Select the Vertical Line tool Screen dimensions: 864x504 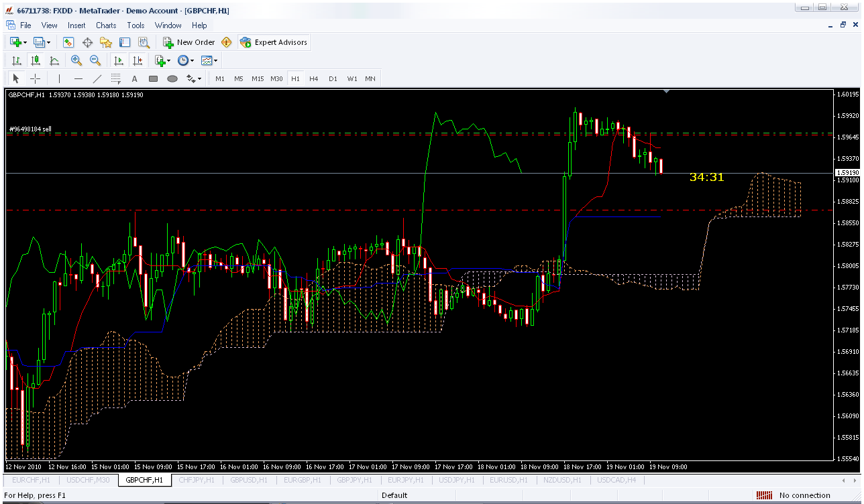click(59, 78)
